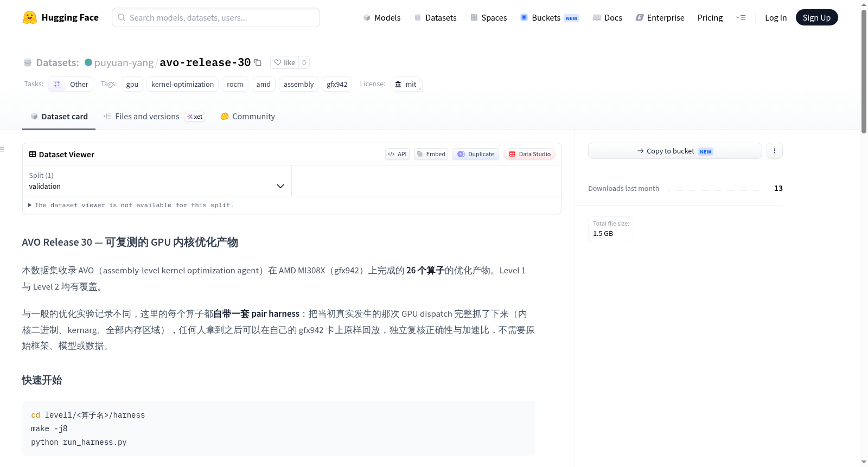Focus the search models and datasets field
The height and width of the screenshot is (467, 868).
(x=216, y=17)
